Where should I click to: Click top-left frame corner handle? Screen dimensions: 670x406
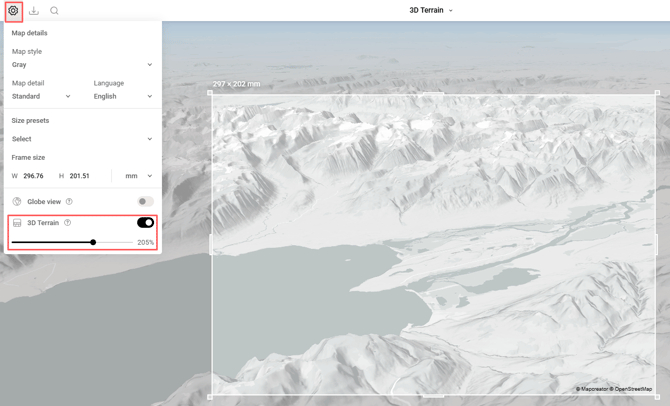tap(211, 93)
